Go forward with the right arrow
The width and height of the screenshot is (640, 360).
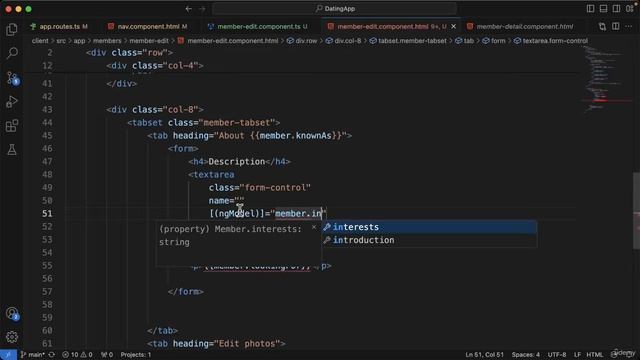click(x=202, y=9)
